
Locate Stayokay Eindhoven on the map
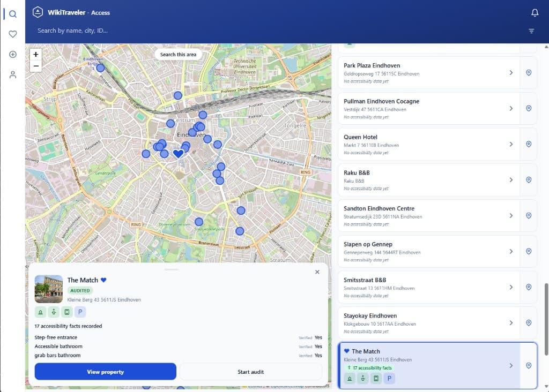[x=528, y=323]
